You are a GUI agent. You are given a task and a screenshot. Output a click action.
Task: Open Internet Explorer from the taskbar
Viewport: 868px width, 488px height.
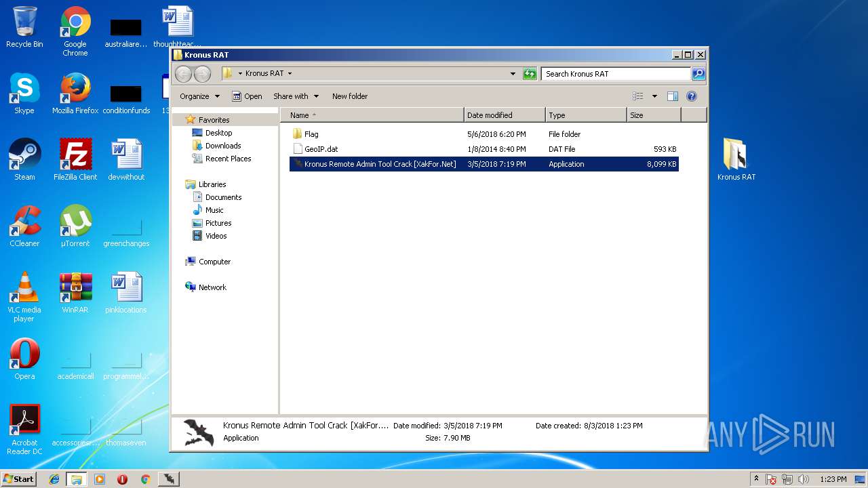[x=54, y=479]
